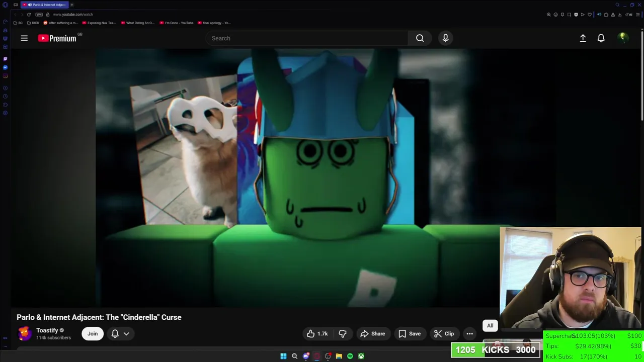Start voice search with the microphone
Screen dimensions: 644x362
tap(445, 38)
